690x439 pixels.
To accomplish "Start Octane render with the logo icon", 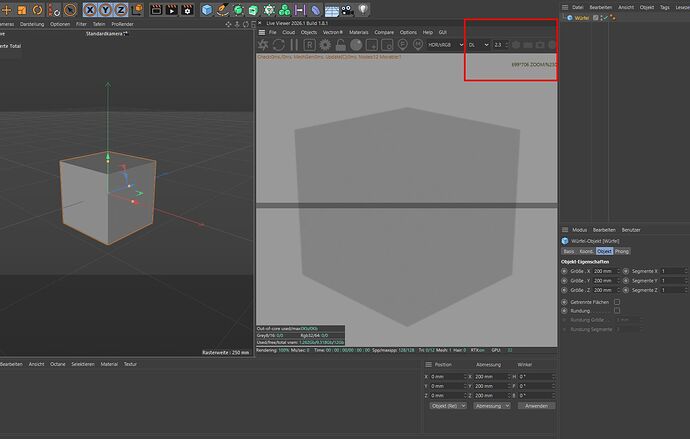I will [x=263, y=45].
